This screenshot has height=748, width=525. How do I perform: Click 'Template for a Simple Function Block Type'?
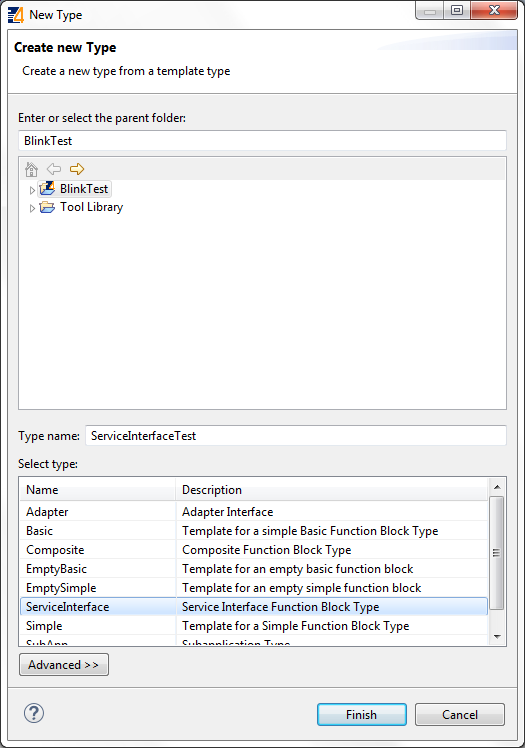(x=296, y=626)
